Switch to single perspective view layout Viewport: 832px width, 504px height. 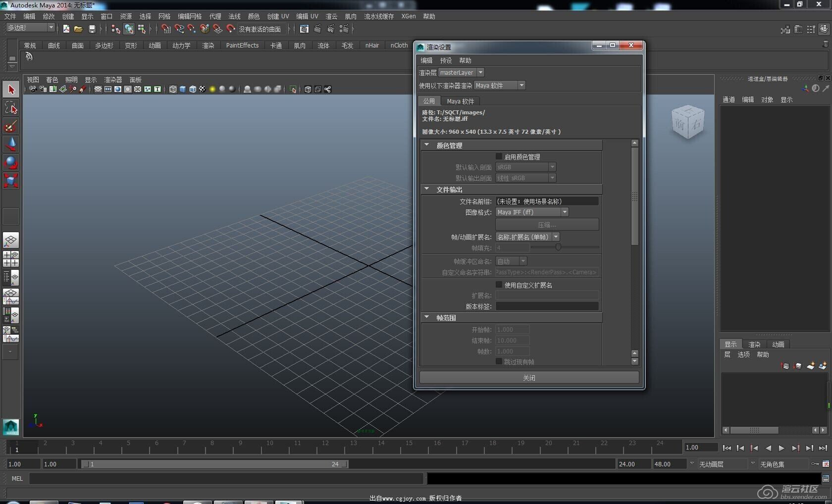[11, 241]
